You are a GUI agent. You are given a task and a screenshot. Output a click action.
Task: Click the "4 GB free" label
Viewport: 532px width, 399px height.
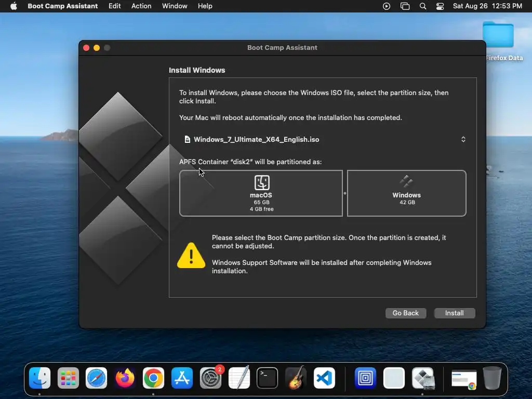[x=262, y=209]
